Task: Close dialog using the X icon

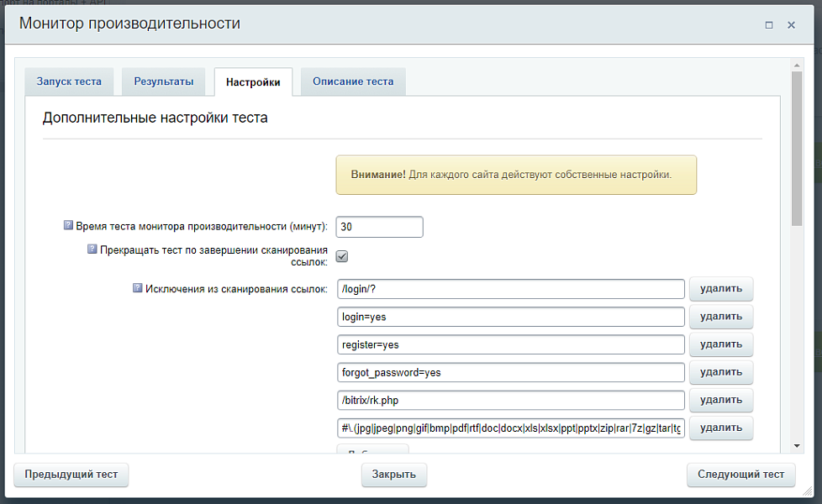Action: coord(791,25)
